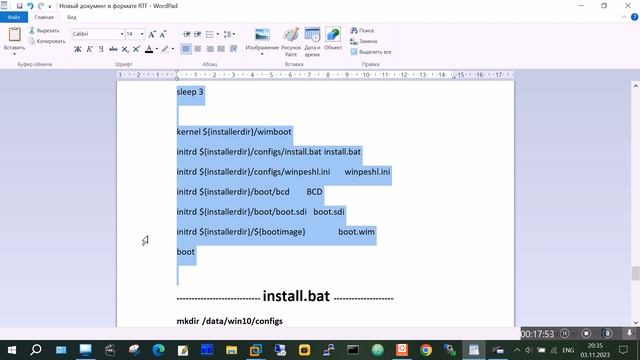Apply the font color (A) swatch
The height and width of the screenshot is (360, 640).
pyautogui.click(x=149, y=49)
